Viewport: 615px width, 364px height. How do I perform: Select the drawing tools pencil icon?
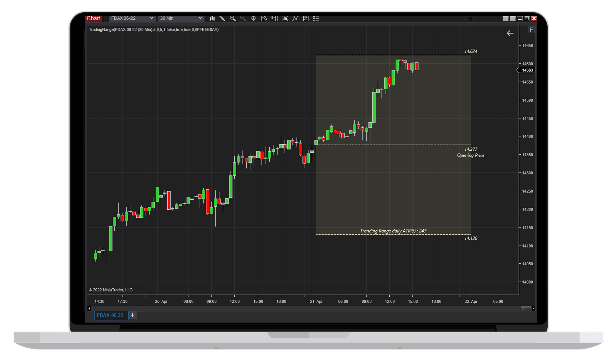[x=222, y=18]
